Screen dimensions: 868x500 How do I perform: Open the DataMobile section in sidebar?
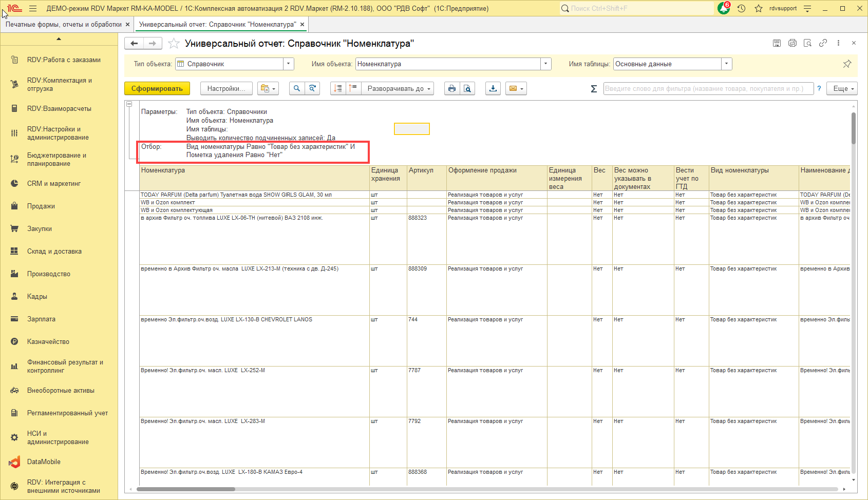[44, 462]
